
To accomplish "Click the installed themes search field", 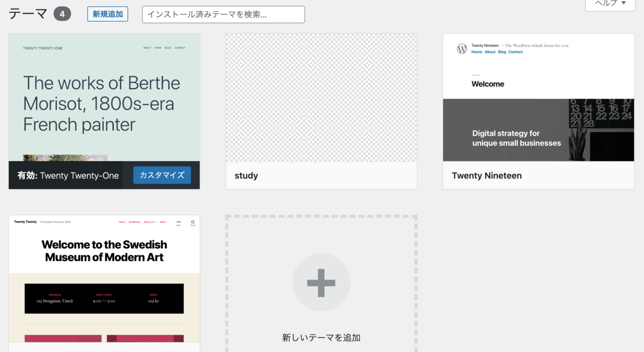I will coord(223,14).
